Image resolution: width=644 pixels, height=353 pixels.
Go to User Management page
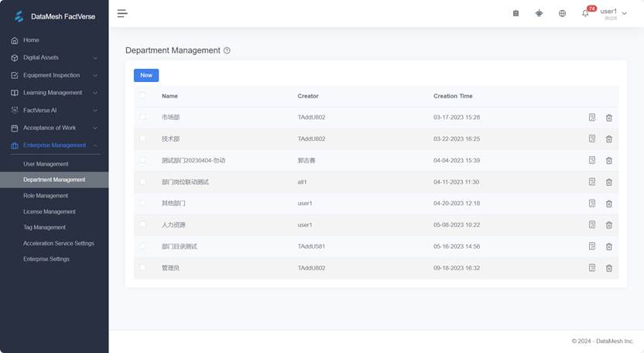[46, 164]
